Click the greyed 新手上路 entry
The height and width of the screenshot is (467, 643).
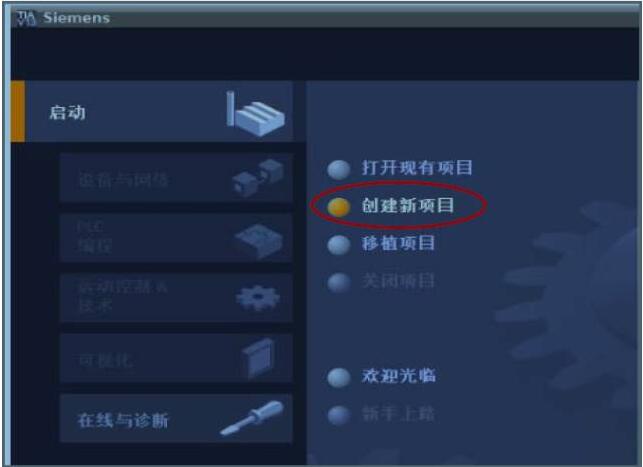click(398, 414)
